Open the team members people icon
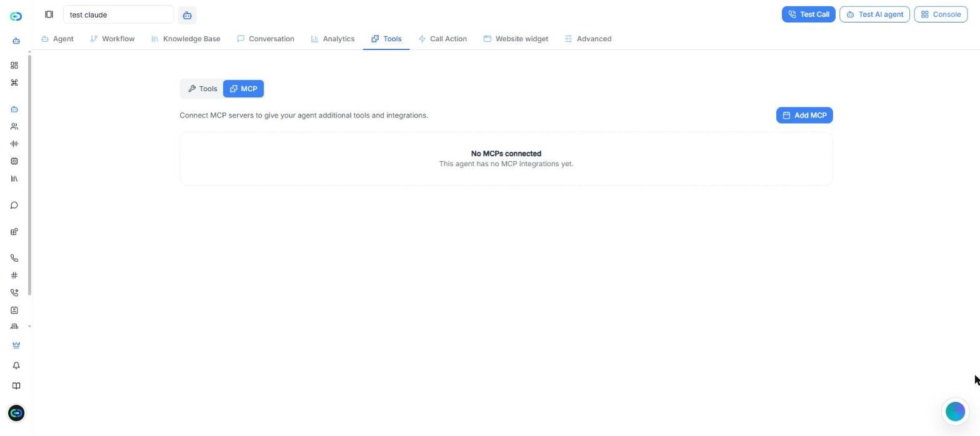Viewport: 980px width, 436px height. 14,127
